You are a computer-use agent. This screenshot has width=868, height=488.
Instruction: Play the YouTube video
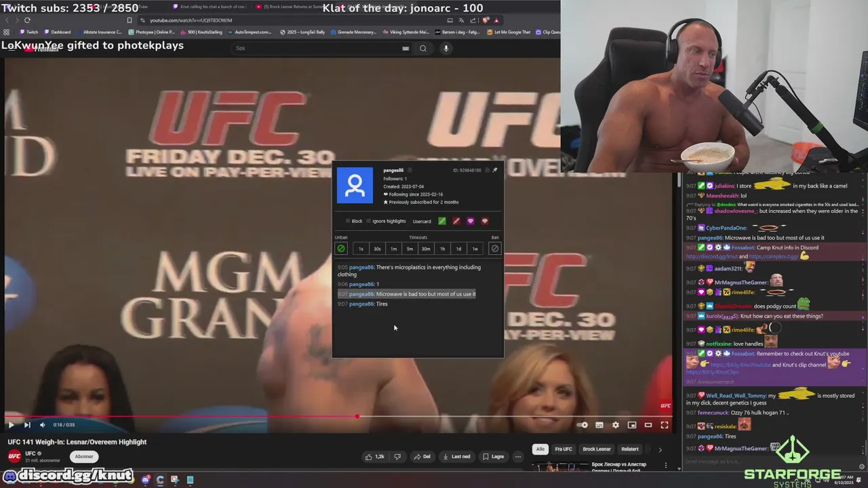pyautogui.click(x=11, y=425)
